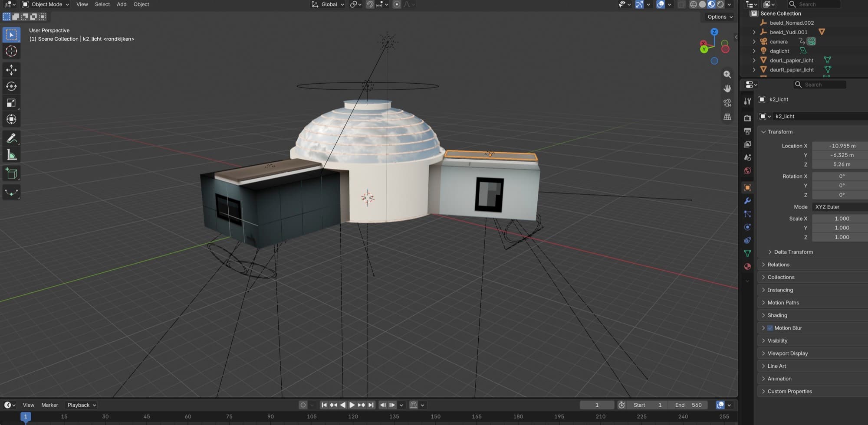Open the Object menu
Image resolution: width=868 pixels, height=425 pixels.
[x=141, y=4]
